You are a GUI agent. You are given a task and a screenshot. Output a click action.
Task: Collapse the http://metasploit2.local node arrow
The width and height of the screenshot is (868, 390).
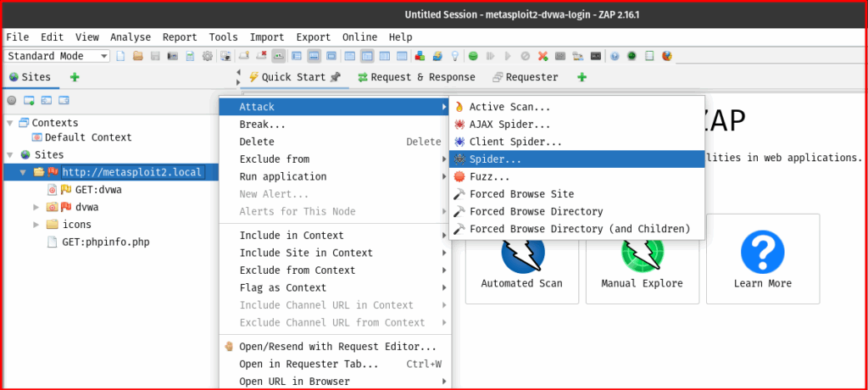point(23,172)
